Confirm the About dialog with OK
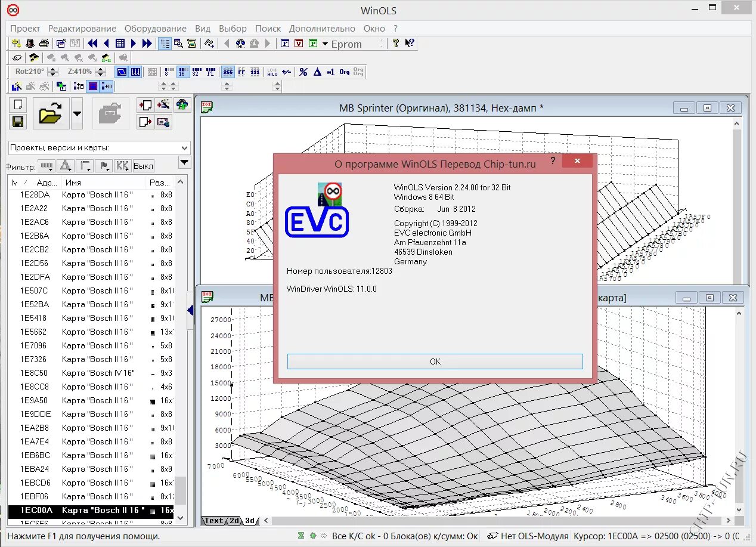 [x=435, y=361]
